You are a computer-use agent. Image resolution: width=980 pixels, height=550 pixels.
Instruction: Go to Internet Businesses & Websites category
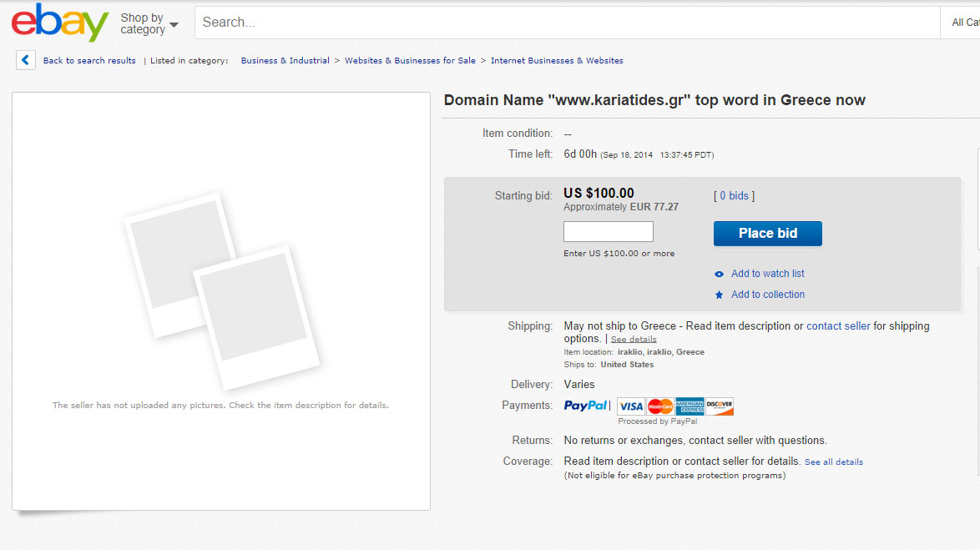(557, 61)
